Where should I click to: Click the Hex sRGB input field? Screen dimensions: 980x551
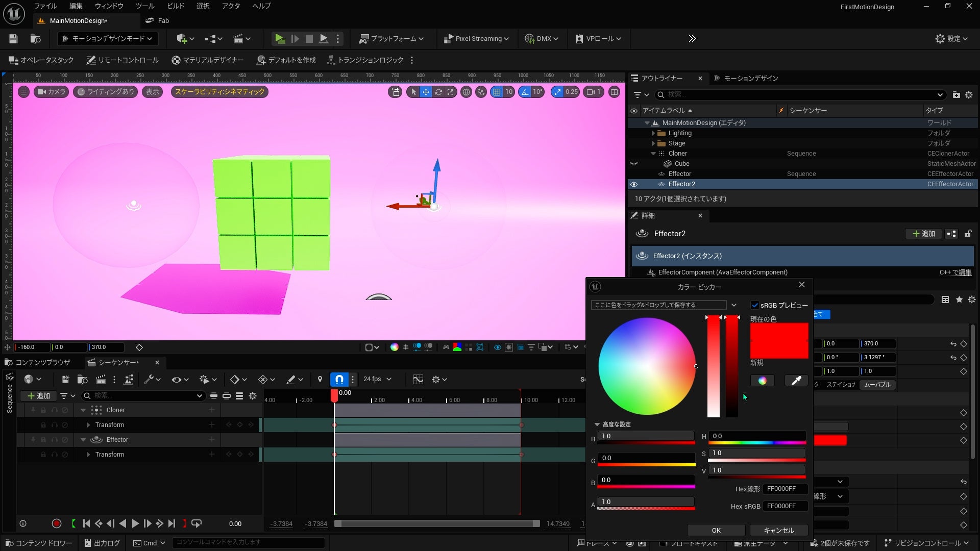coord(785,506)
